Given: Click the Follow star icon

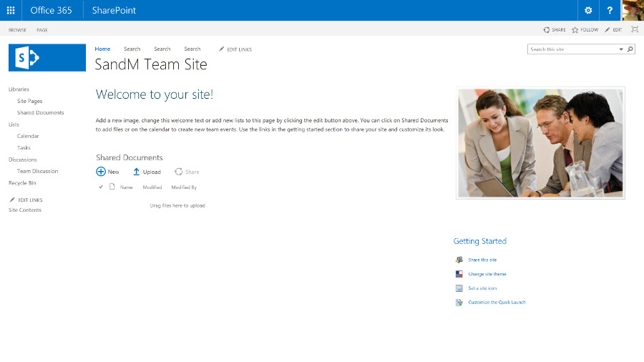Looking at the screenshot, I should (x=575, y=30).
